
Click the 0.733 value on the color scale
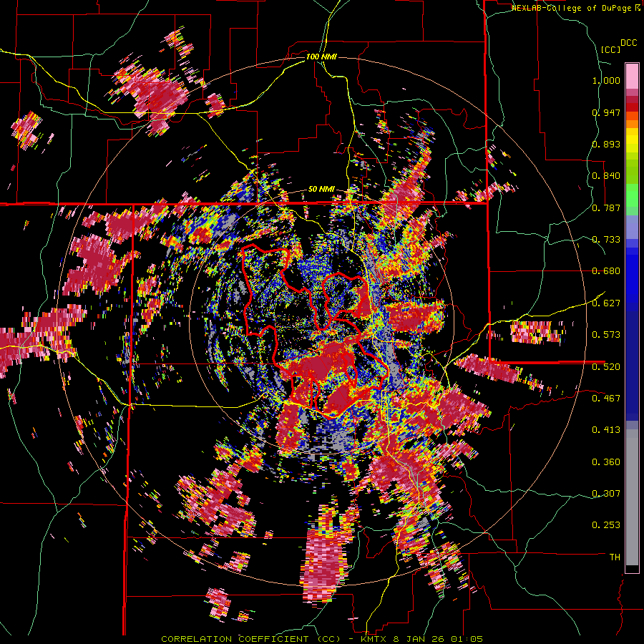point(606,240)
